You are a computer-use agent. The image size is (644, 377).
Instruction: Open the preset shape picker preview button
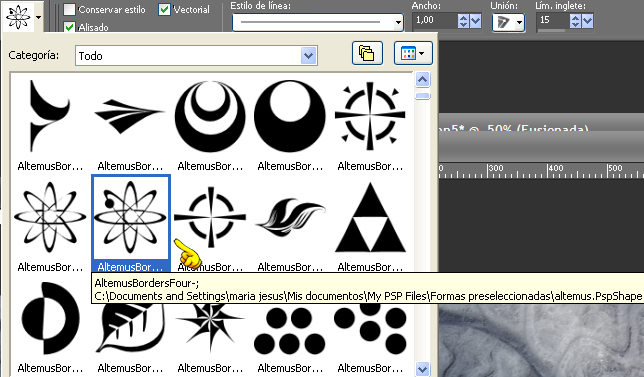pos(22,17)
